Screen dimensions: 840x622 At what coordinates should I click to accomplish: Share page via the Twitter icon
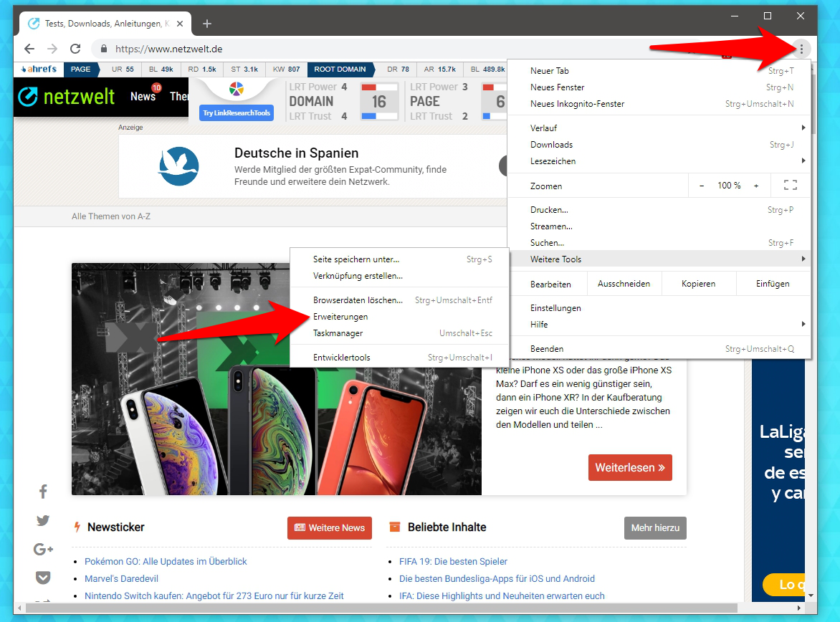[43, 520]
